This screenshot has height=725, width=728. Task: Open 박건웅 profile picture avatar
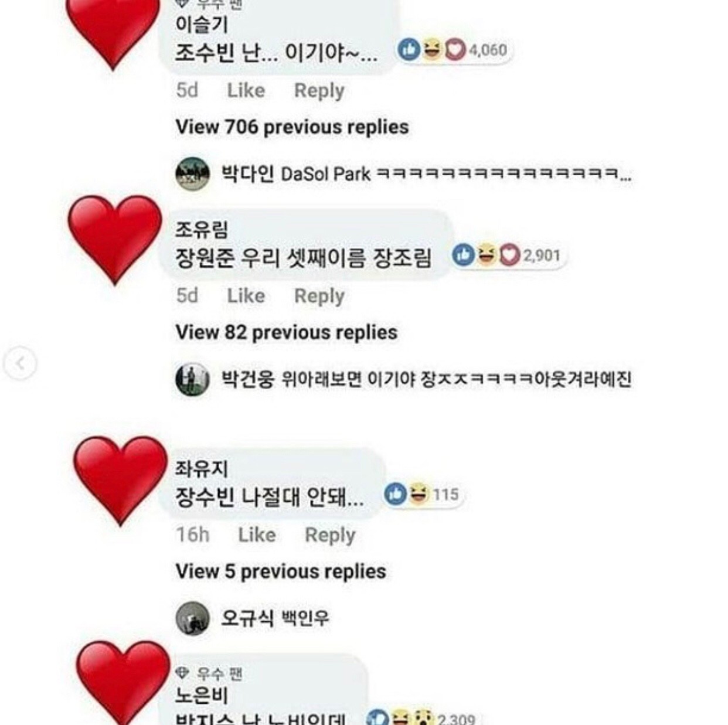click(192, 379)
